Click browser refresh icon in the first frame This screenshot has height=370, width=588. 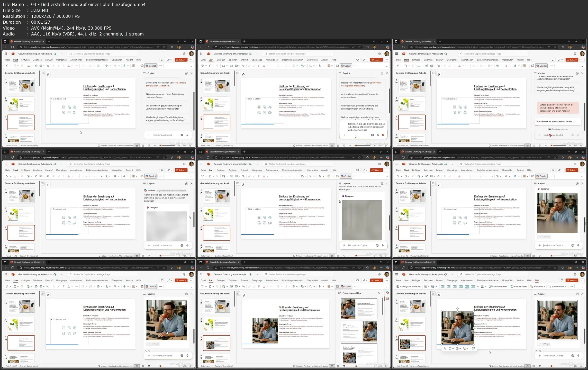click(12, 47)
